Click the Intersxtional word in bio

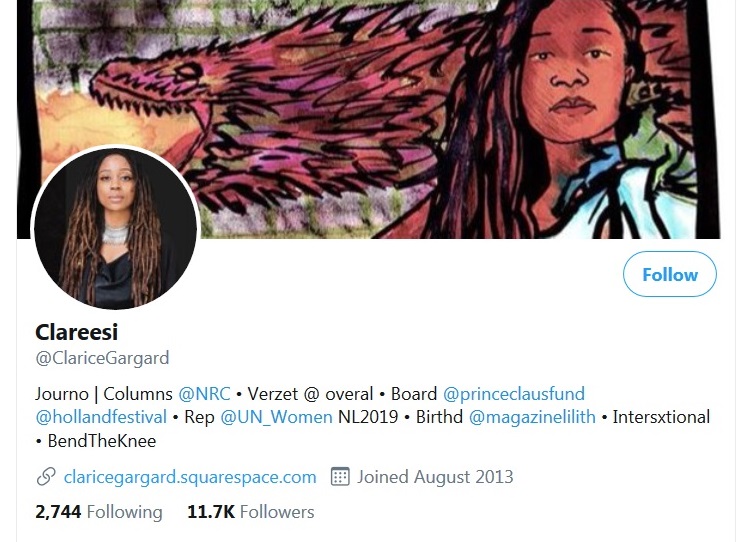point(661,417)
